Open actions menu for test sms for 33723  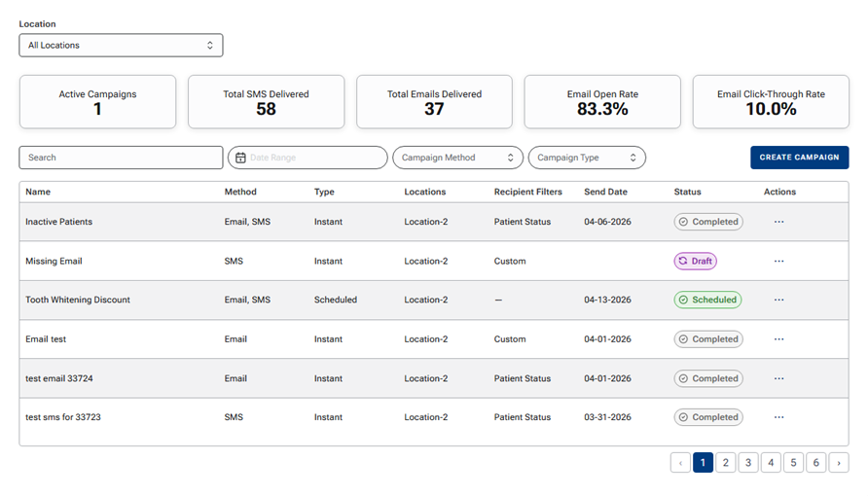[x=778, y=417]
